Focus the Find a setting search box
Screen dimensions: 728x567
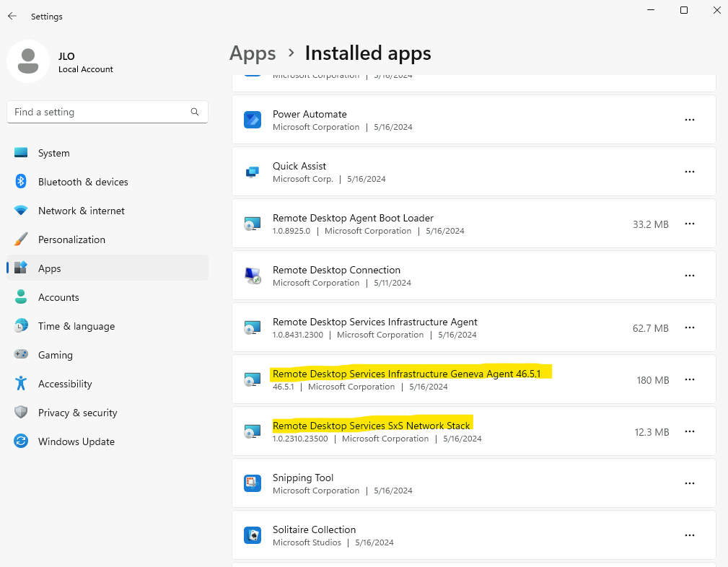point(108,112)
